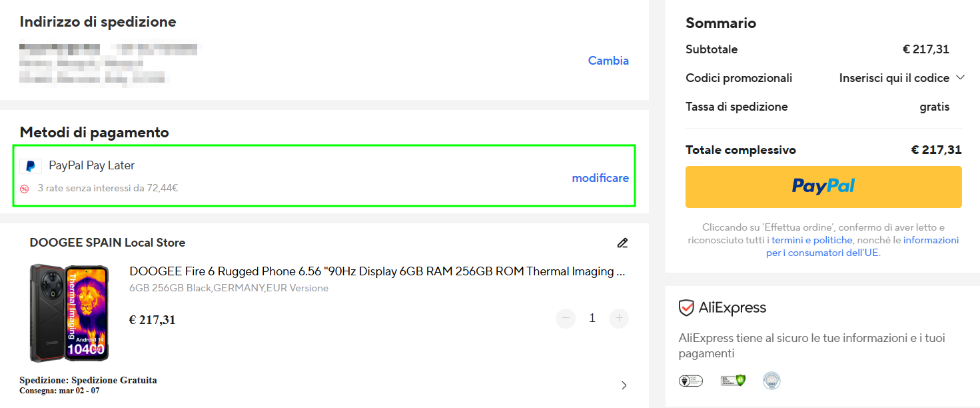
Task: Click 'modificare' to change payment method
Action: (600, 178)
